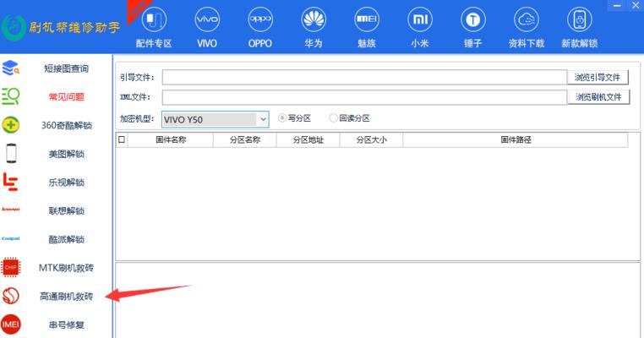Click inside the lower log output area

pos(378,300)
